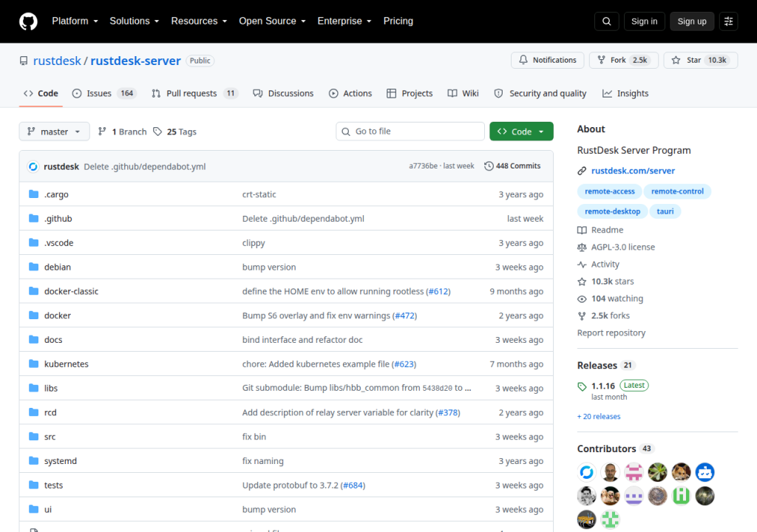
Task: Open the Insights tab
Action: click(625, 93)
